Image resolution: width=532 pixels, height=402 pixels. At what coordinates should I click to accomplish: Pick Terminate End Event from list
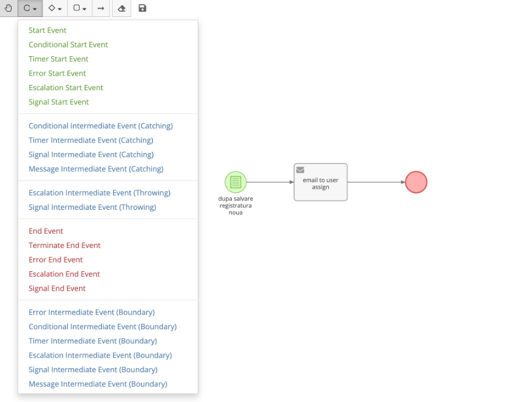tap(64, 246)
